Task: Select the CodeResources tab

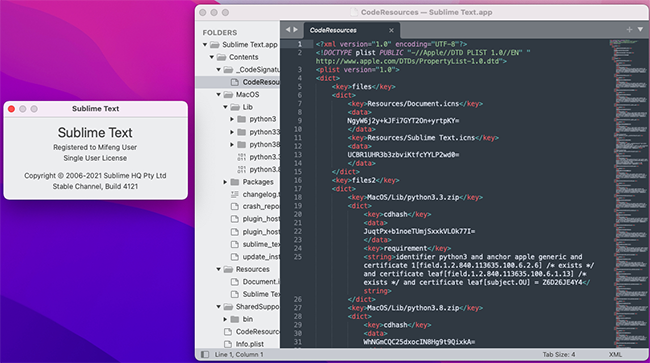Action: pyautogui.click(x=352, y=30)
